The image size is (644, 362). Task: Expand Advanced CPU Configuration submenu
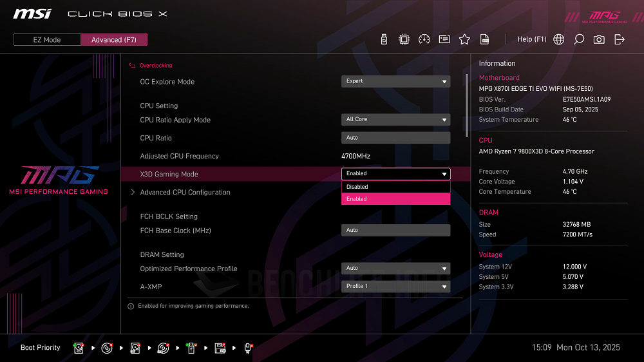tap(185, 193)
